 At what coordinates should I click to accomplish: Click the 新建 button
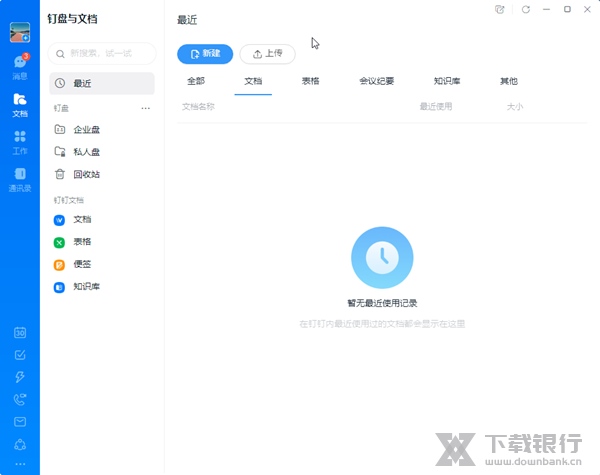pos(205,54)
